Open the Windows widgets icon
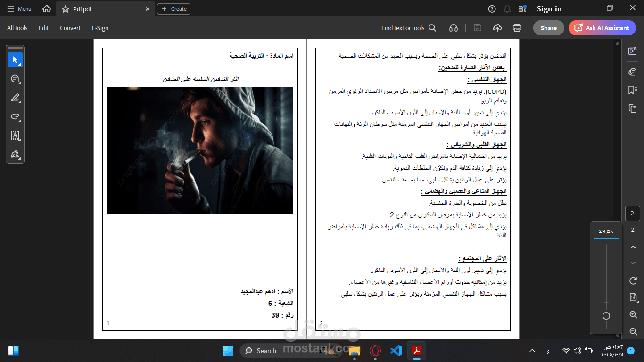Screen dimensions: 644x362 [13, 351]
